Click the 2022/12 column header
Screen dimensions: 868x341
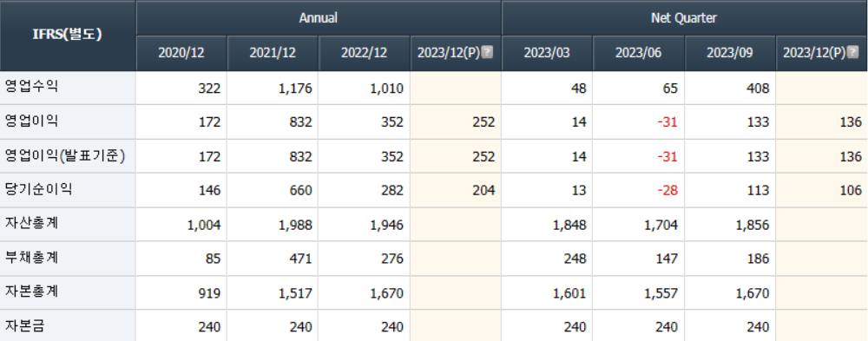(x=364, y=53)
